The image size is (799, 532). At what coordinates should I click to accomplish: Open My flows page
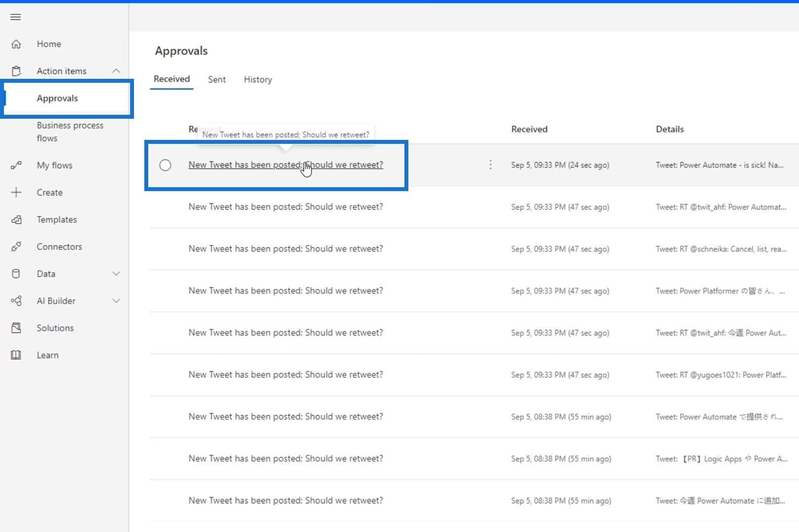[54, 166]
